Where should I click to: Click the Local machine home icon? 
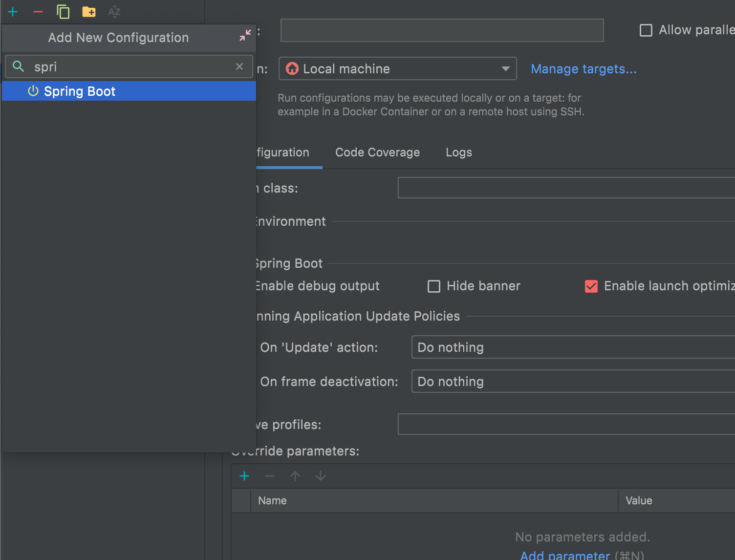[292, 68]
